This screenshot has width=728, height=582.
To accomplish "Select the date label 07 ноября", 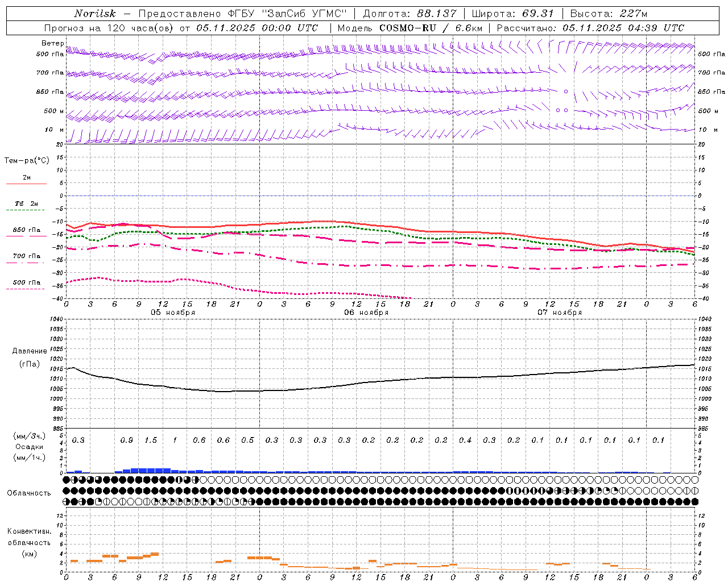I will [x=560, y=313].
